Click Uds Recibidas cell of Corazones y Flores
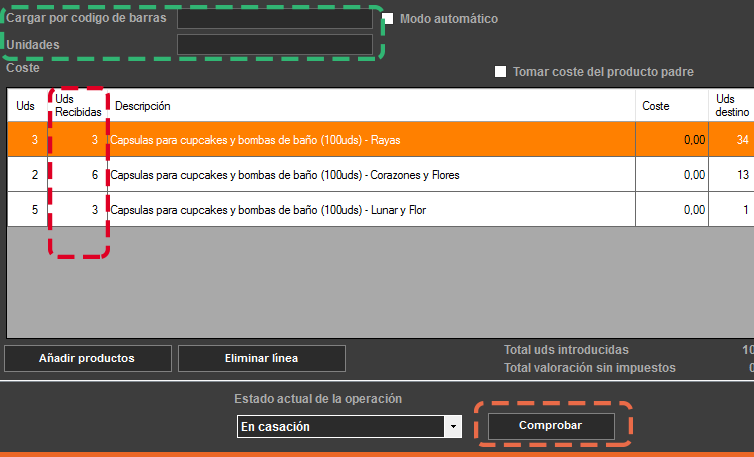The image size is (754, 457). [x=78, y=175]
